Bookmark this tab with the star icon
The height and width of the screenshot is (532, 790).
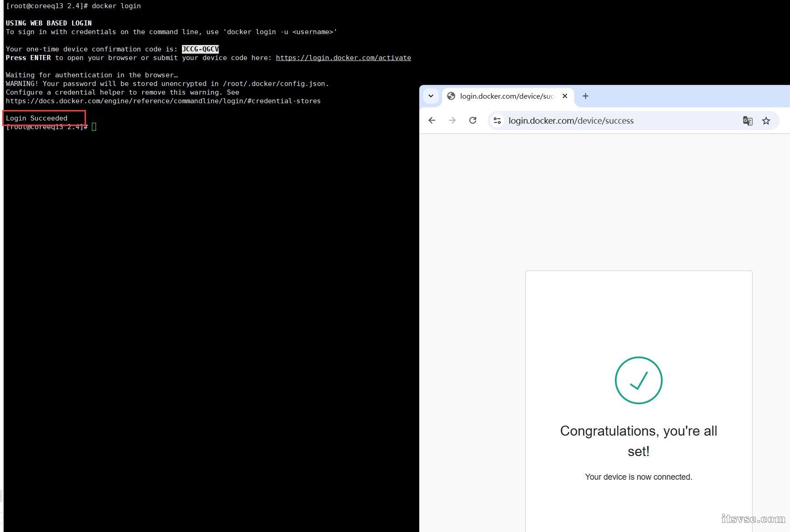coord(766,120)
